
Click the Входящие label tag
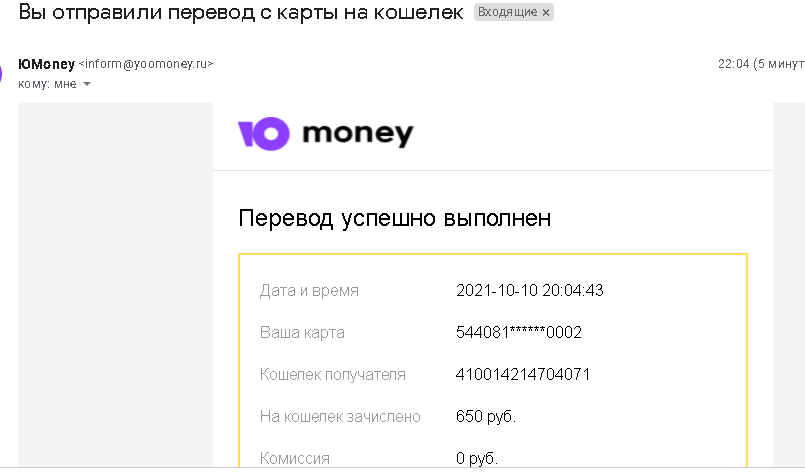click(508, 12)
